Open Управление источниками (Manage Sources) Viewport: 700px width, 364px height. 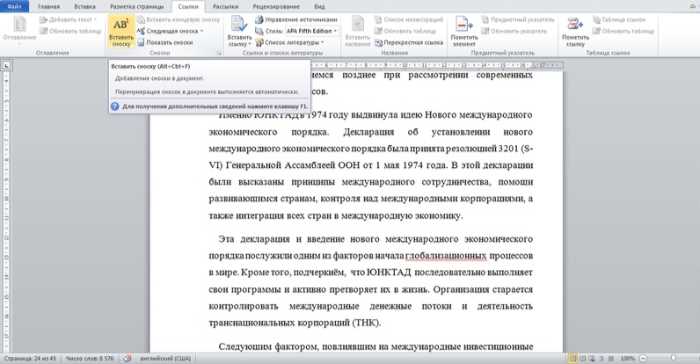point(296,20)
